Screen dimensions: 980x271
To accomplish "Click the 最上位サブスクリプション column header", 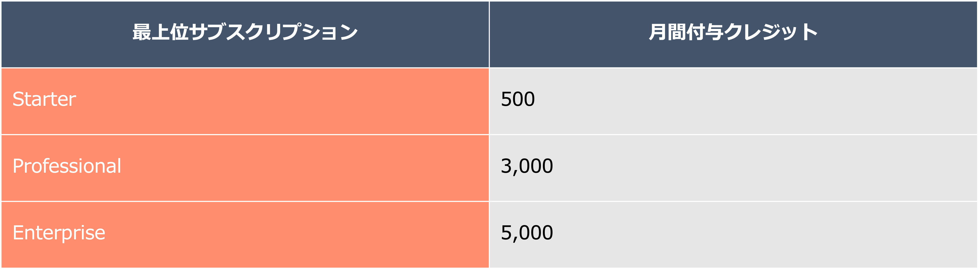I will 245,34.
